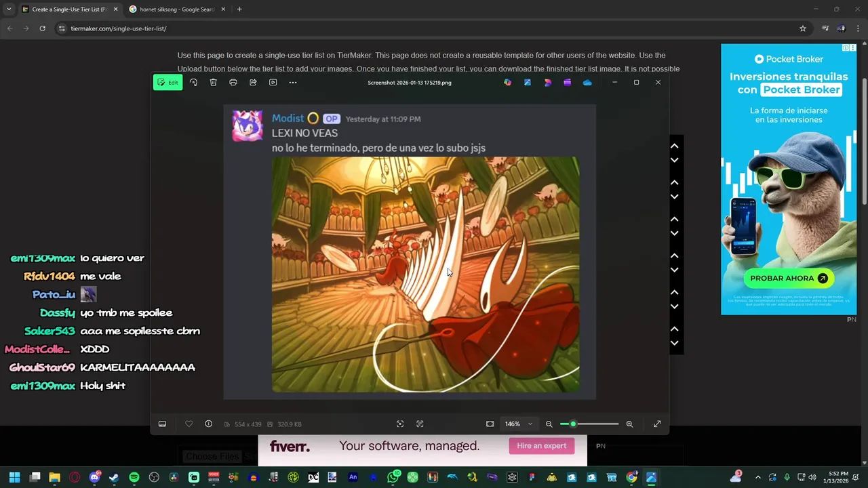868x488 pixels.
Task: Move first tier row down arrow
Action: tap(674, 161)
